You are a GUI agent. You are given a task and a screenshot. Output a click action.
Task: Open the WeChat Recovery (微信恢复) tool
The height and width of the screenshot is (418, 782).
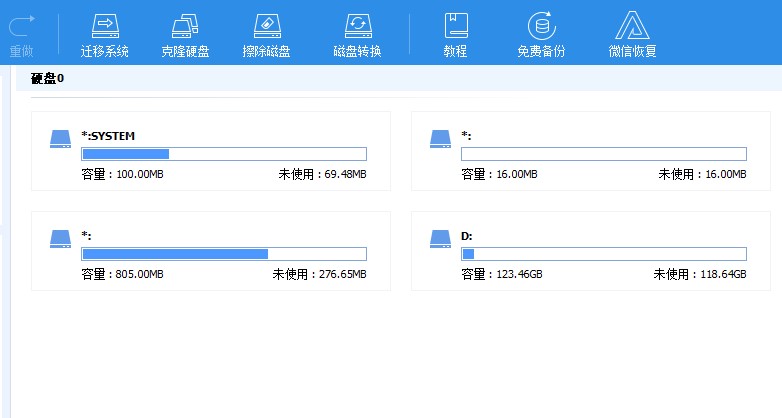coord(632,25)
